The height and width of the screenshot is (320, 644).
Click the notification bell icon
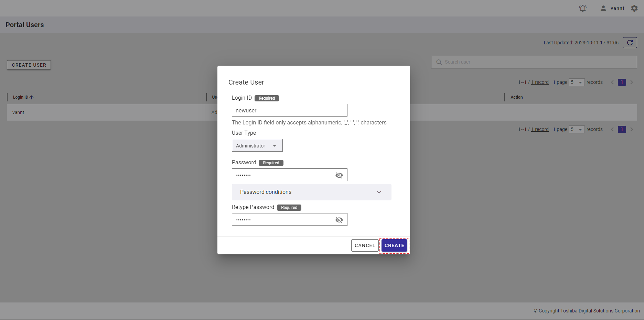(582, 8)
